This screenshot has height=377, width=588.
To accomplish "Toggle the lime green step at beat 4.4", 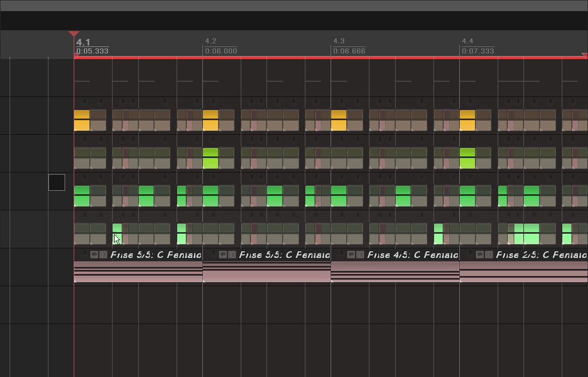I will pos(467,158).
